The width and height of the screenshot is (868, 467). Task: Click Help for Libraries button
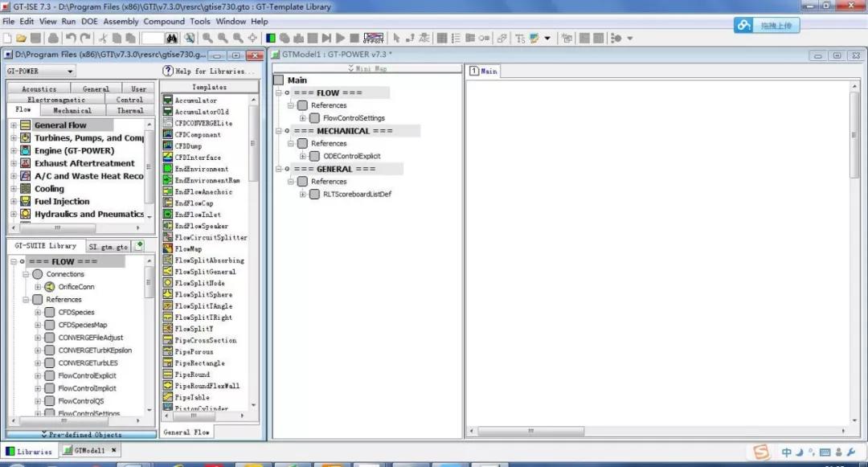click(207, 72)
